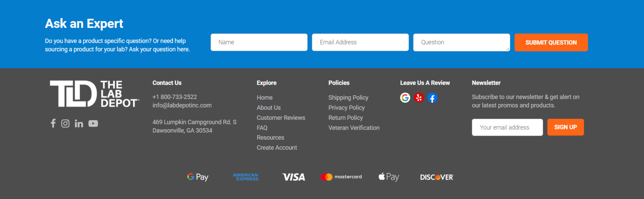Viewport: 644px width, 199px height.
Task: Click the Ask an Expert heading
Action: coord(84,24)
